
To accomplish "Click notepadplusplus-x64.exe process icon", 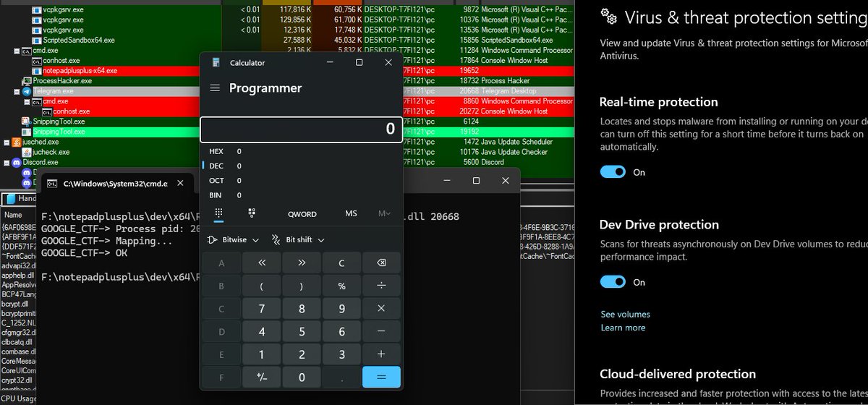I will coord(36,71).
